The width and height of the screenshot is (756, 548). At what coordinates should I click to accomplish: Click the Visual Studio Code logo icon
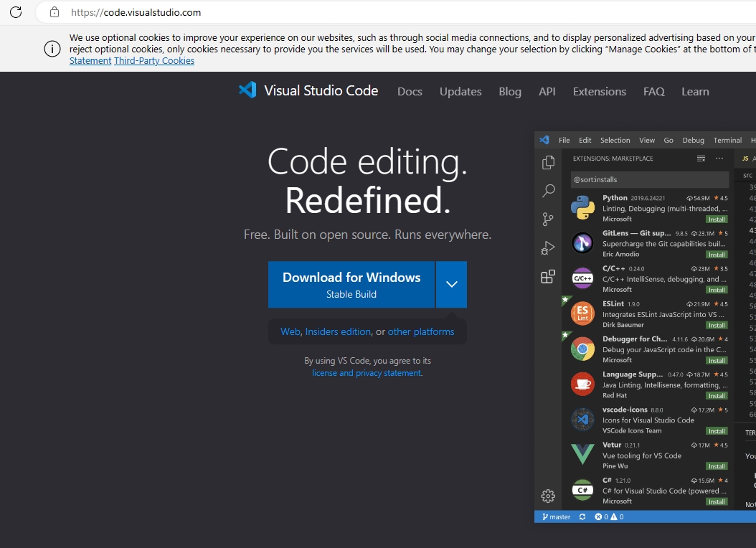(x=248, y=90)
